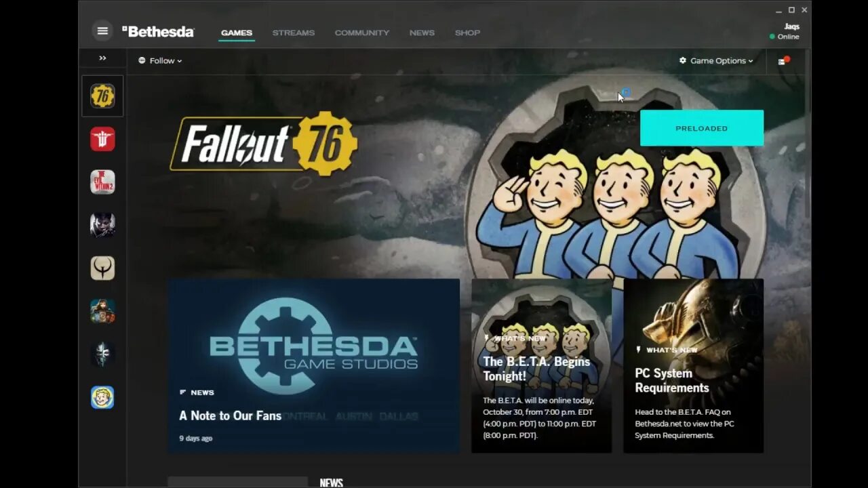Expand the sidebar with double-chevron
This screenshot has width=868, height=488.
click(x=102, y=58)
